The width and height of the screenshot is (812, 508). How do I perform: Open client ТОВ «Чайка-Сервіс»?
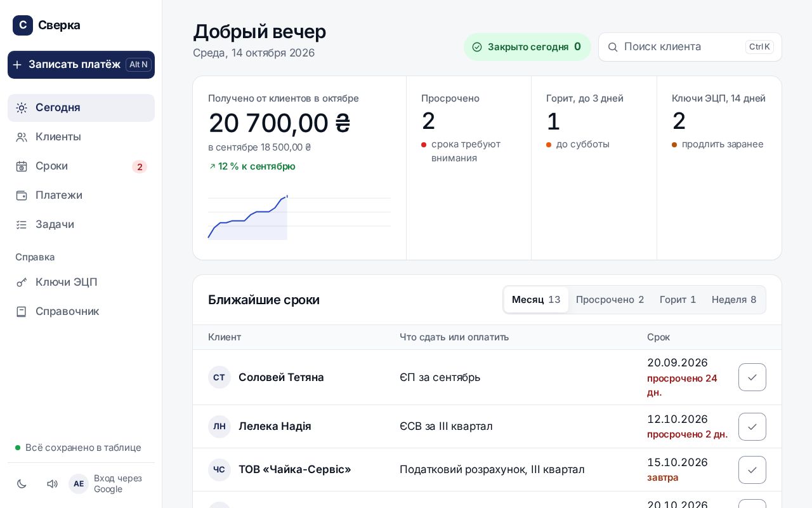[295, 469]
